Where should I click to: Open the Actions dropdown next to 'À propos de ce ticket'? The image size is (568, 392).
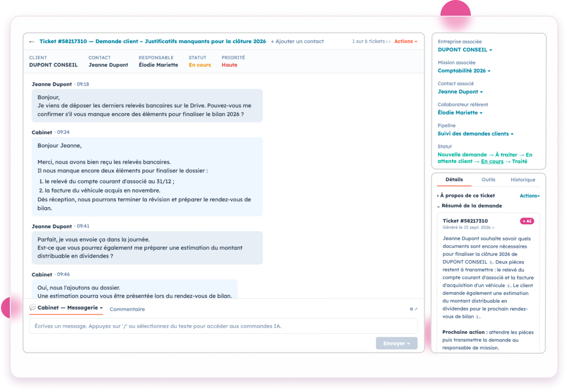(530, 196)
